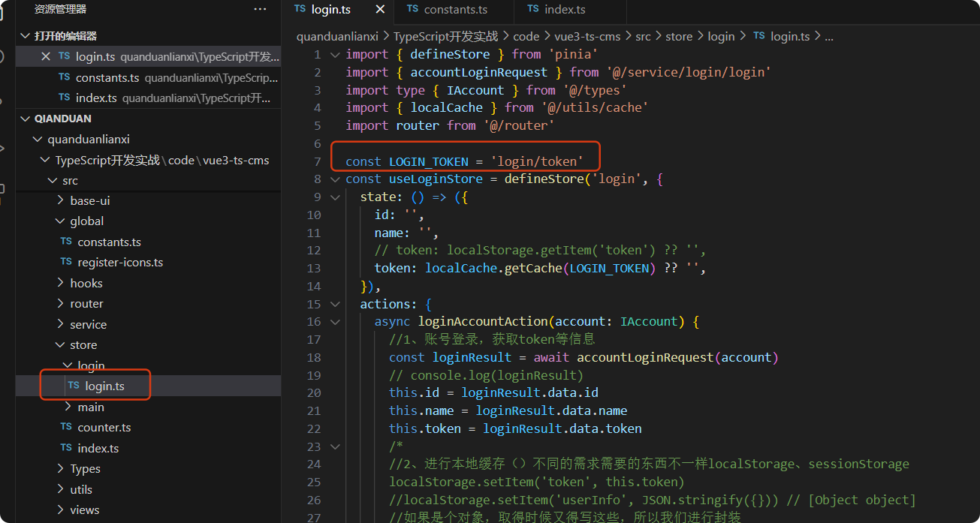980x523 pixels.
Task: Expand the views folder
Action: pyautogui.click(x=61, y=510)
